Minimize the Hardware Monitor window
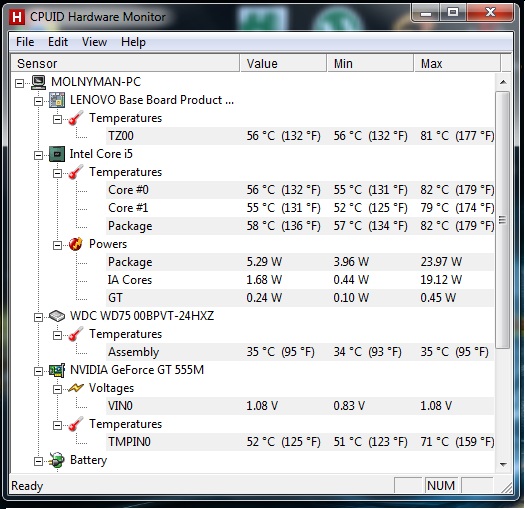This screenshot has width=525, height=509. tap(426, 13)
